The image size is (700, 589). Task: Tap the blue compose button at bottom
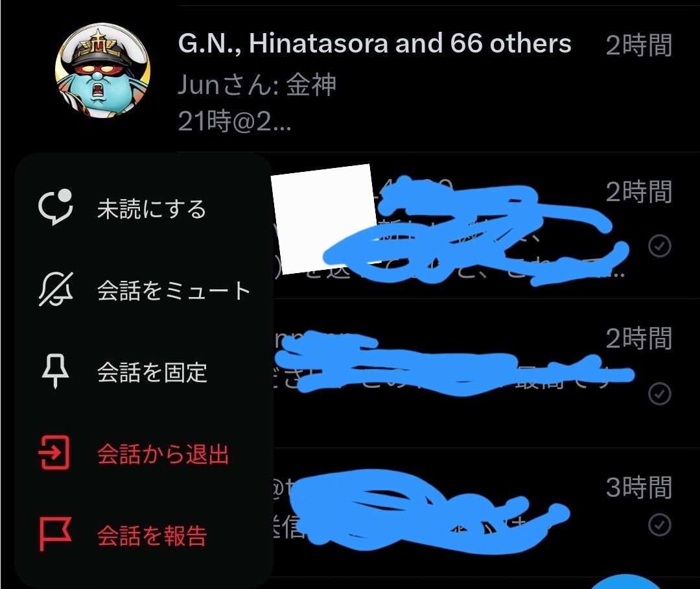pos(625,583)
